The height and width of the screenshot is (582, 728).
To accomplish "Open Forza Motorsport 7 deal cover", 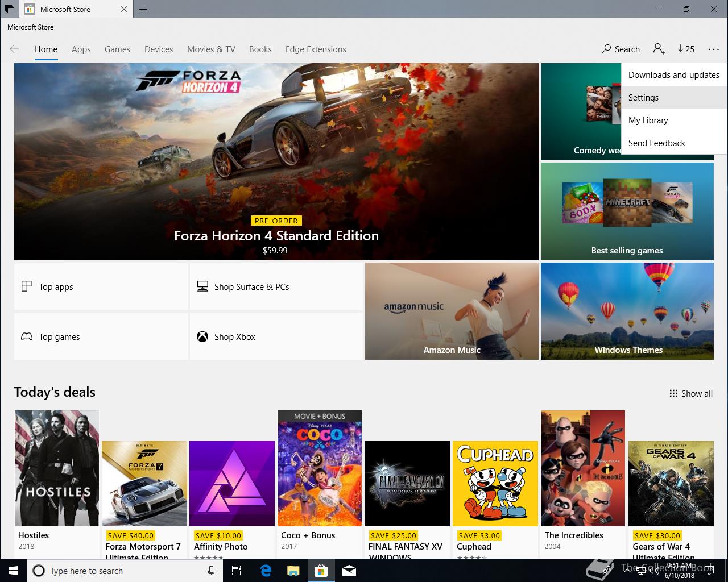I will 144,484.
